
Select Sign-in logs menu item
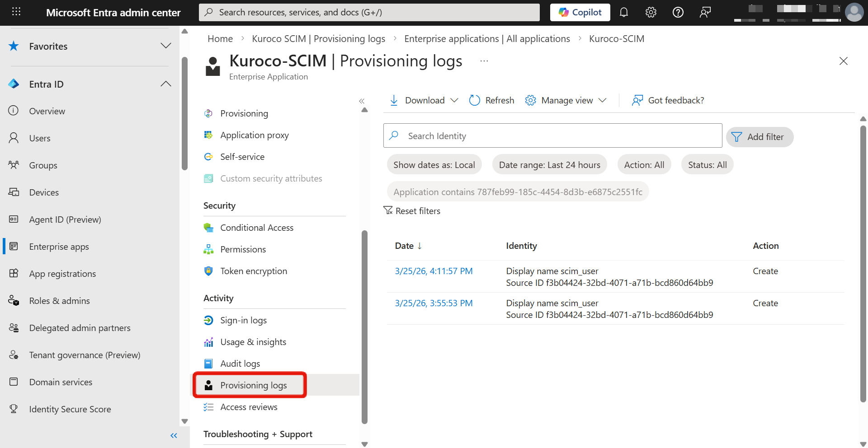point(243,320)
